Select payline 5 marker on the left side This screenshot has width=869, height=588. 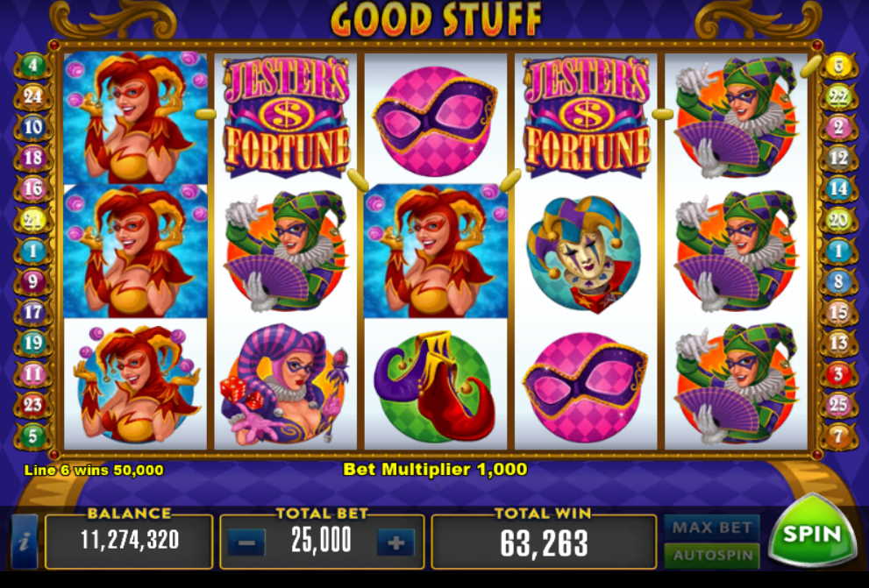click(x=32, y=436)
